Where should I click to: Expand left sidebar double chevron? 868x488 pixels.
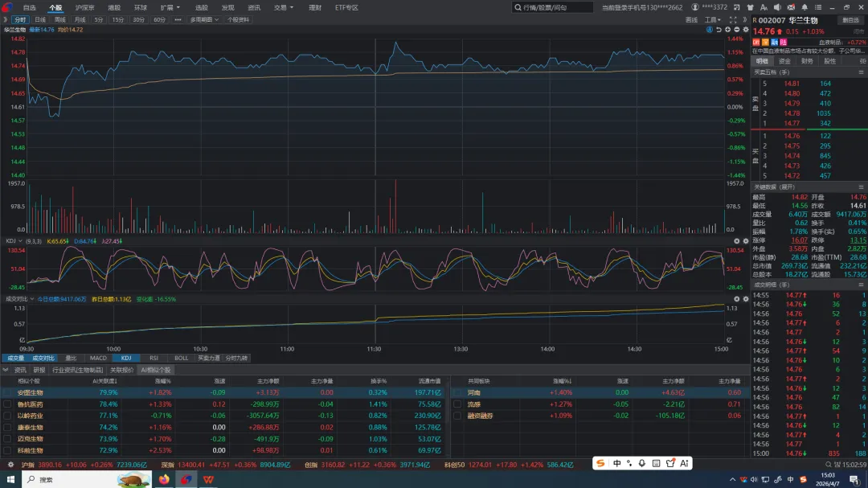[5, 20]
